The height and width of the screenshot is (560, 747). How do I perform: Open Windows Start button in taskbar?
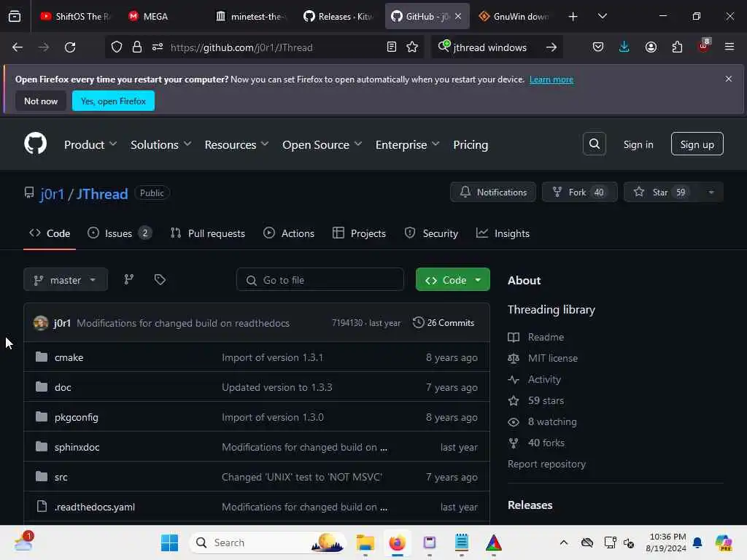coord(169,542)
